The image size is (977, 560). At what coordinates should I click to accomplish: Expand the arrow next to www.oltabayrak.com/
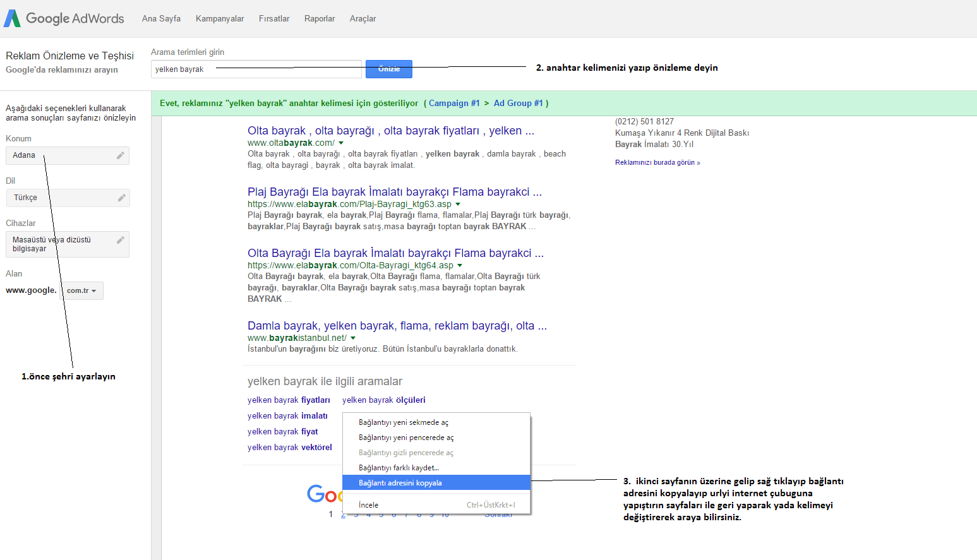pyautogui.click(x=342, y=143)
